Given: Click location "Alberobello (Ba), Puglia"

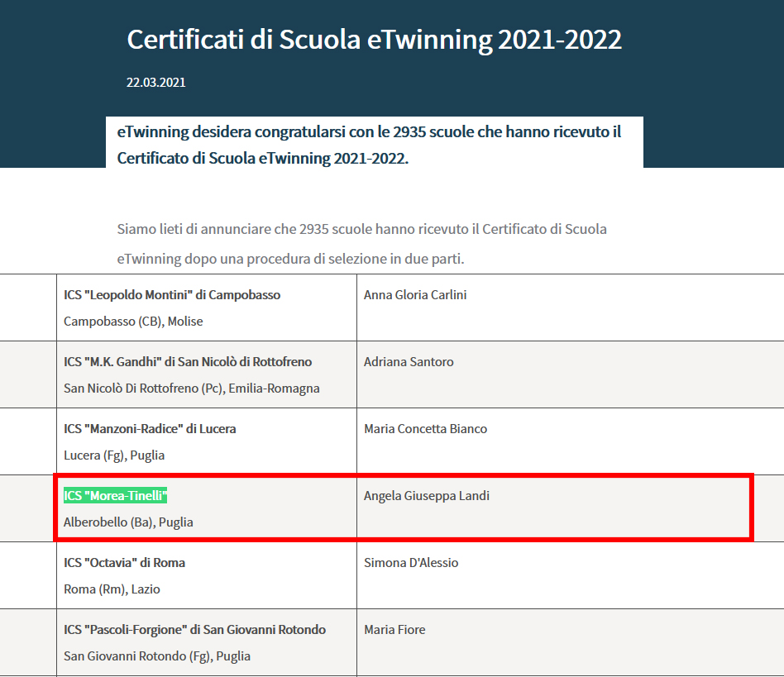Looking at the screenshot, I should tap(128, 522).
